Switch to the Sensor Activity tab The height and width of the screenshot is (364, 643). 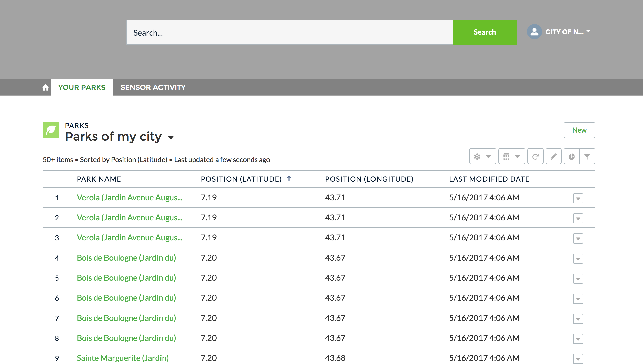(153, 87)
